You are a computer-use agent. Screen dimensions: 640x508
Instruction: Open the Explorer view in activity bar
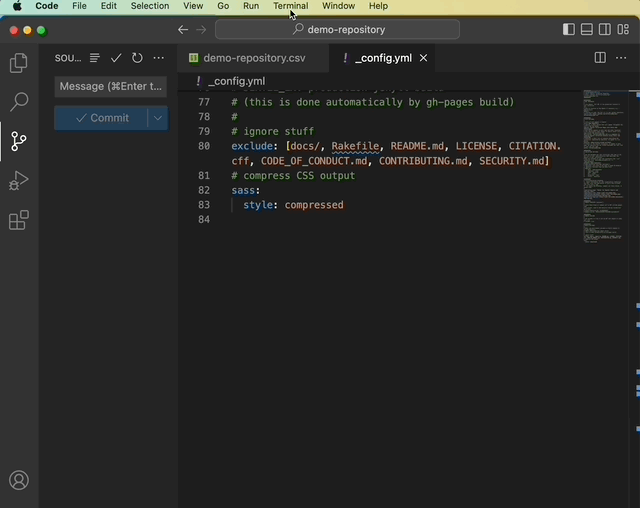tap(18, 63)
